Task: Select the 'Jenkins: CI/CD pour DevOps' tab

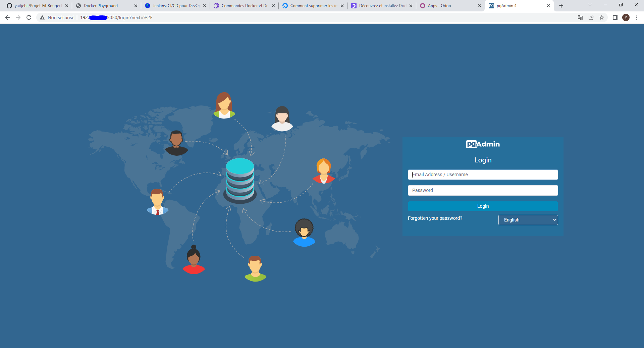Action: (174, 5)
